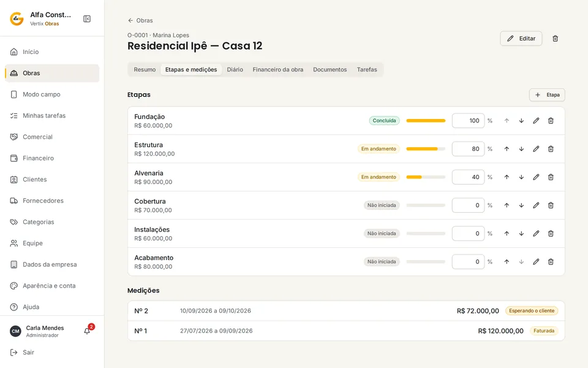The height and width of the screenshot is (368, 588).
Task: Click the Estrutura progress bar
Action: click(x=426, y=148)
